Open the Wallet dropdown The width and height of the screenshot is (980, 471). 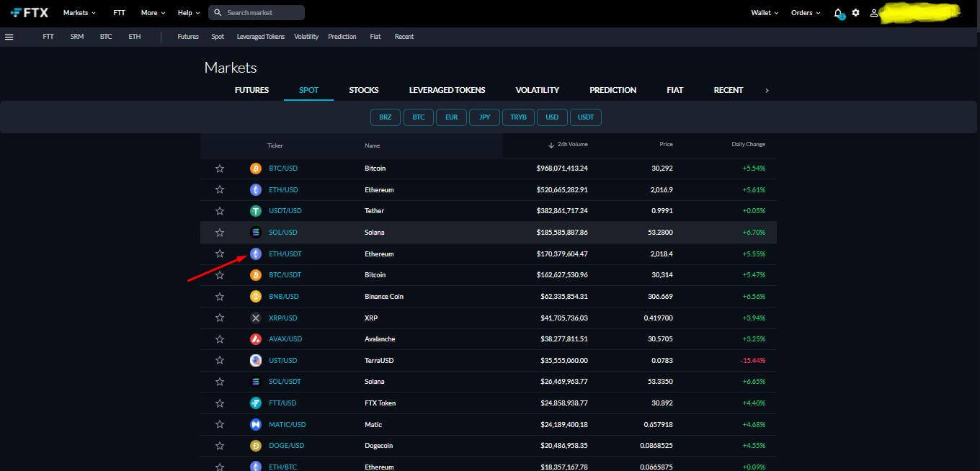pos(765,13)
